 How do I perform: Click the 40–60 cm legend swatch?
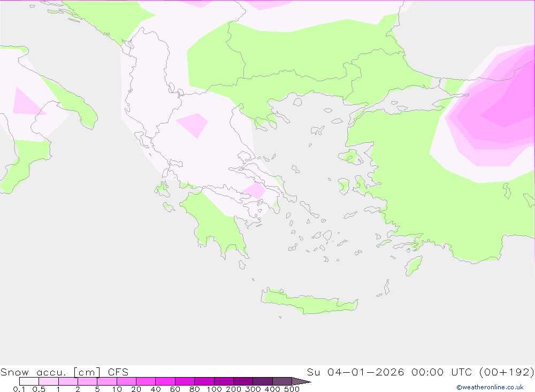point(165,381)
